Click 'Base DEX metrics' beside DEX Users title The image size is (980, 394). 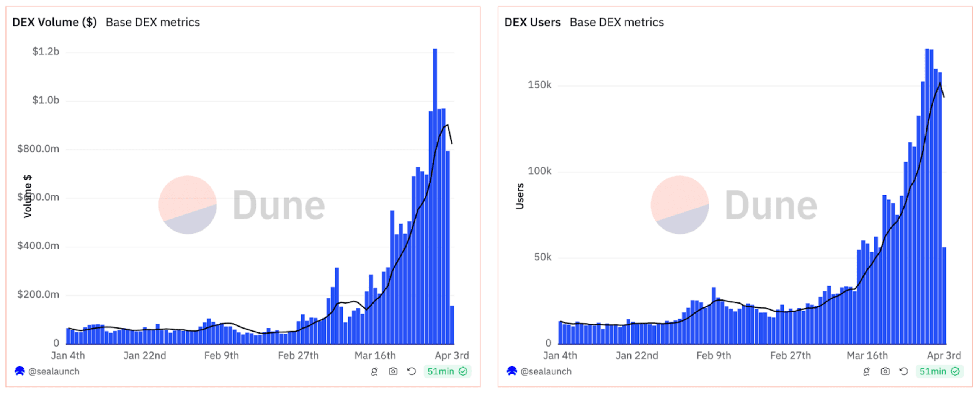[617, 22]
